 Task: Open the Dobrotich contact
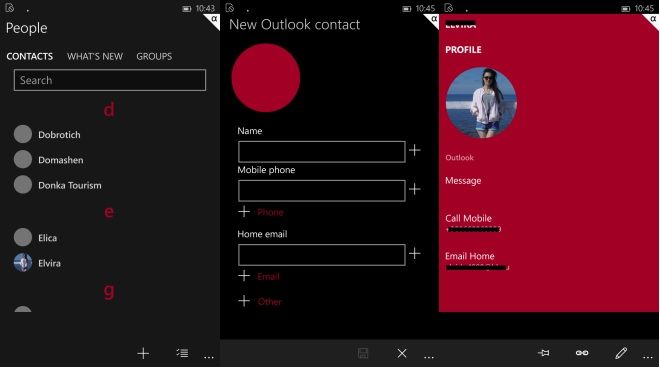coord(59,135)
